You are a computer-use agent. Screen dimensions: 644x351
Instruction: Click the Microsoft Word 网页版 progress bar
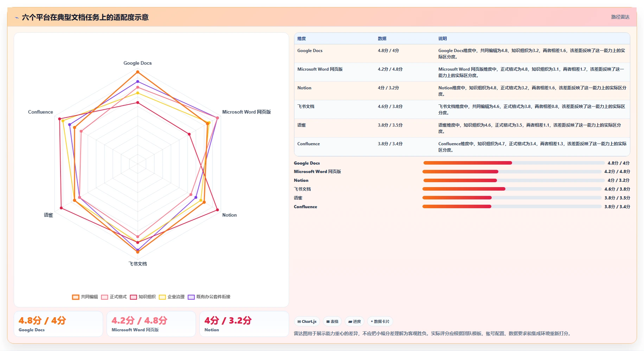tap(512, 172)
